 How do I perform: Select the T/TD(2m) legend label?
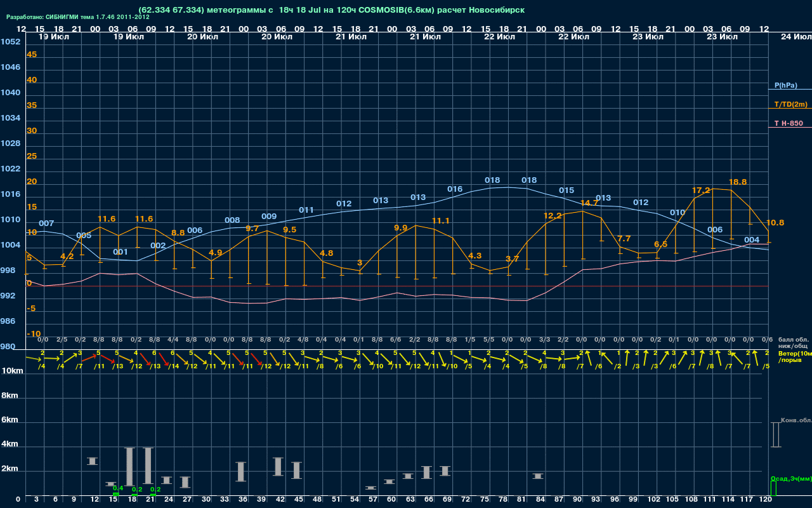coord(790,104)
